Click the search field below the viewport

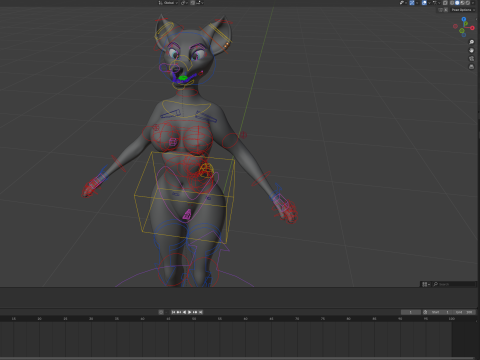pyautogui.click(x=454, y=284)
